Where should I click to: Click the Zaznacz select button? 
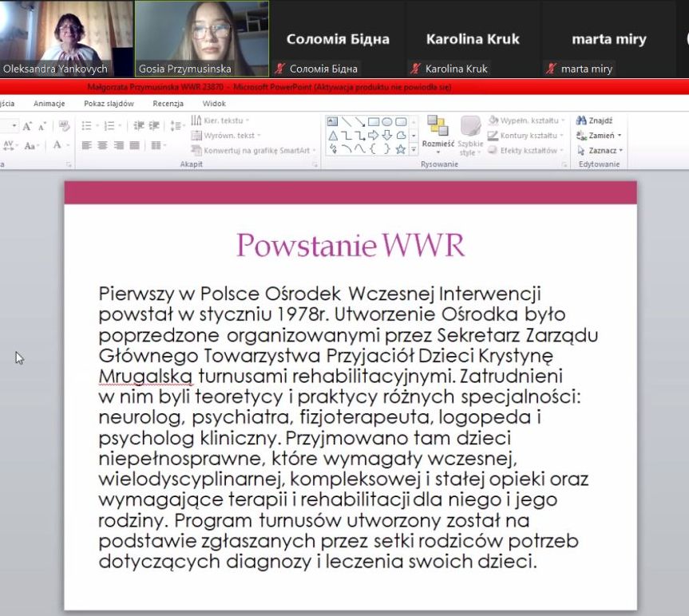coord(600,150)
